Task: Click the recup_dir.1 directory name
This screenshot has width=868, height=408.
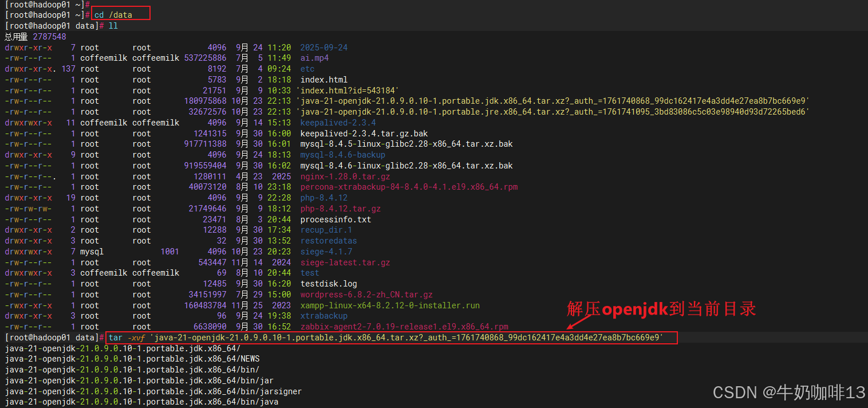Action: coord(326,230)
